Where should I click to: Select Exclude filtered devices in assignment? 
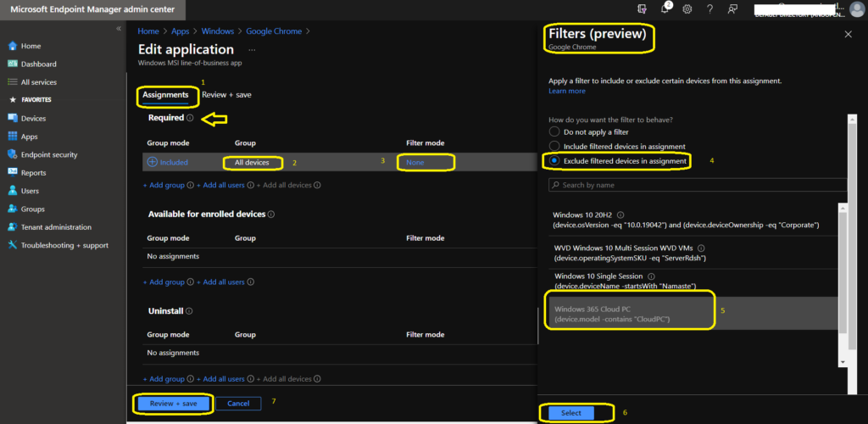554,161
